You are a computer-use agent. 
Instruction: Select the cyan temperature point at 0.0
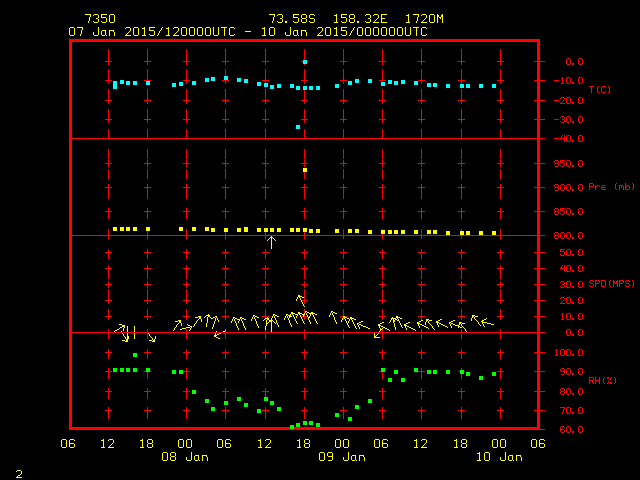pos(305,62)
